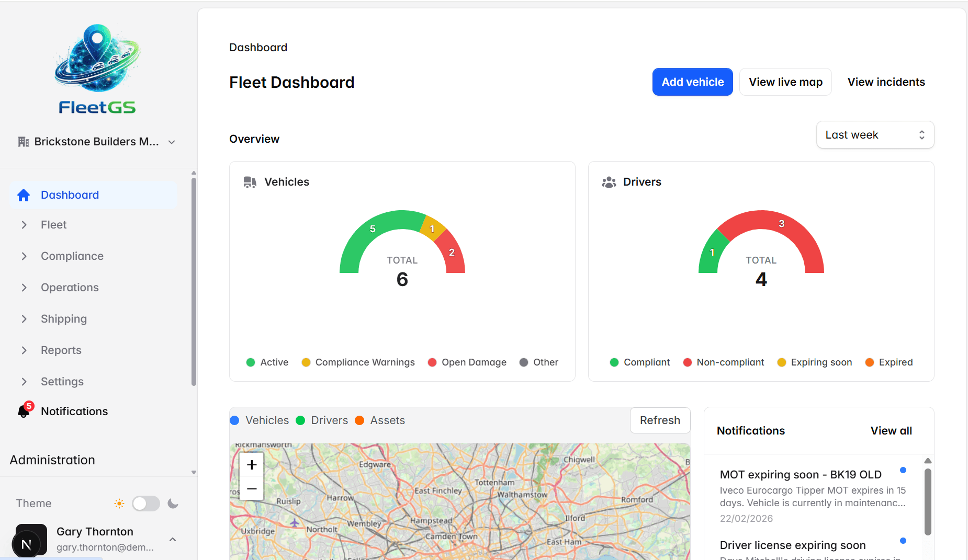Toggle the theme switch
The height and width of the screenshot is (560, 968).
(146, 503)
